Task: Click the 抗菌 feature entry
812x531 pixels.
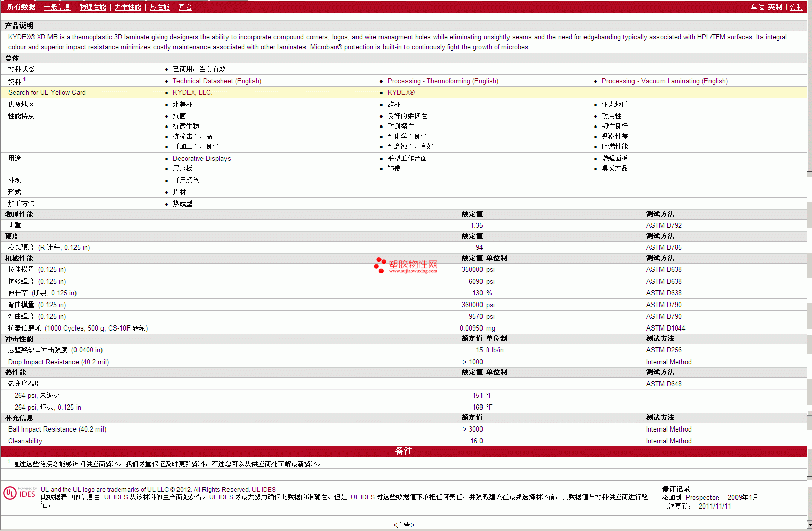Action: click(179, 116)
